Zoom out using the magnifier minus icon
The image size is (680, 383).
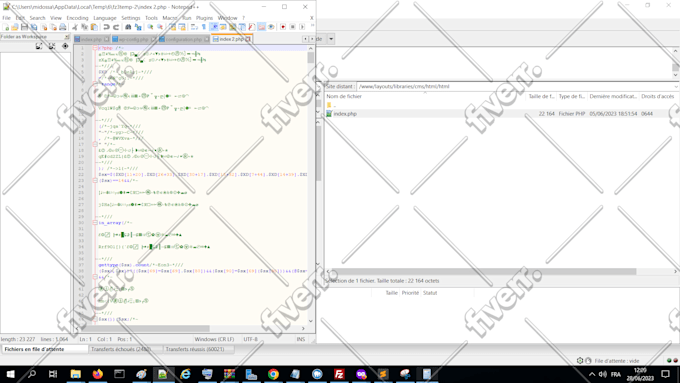pos(160,27)
